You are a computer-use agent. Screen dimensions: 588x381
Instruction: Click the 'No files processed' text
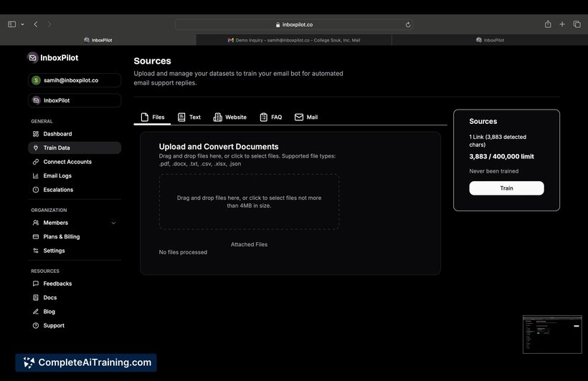click(183, 252)
